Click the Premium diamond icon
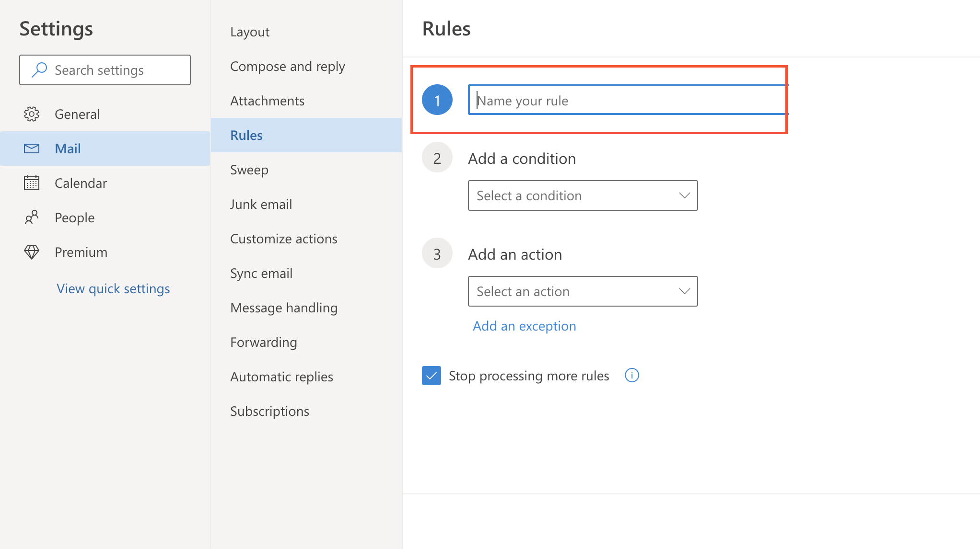The width and height of the screenshot is (980, 549). click(x=32, y=252)
